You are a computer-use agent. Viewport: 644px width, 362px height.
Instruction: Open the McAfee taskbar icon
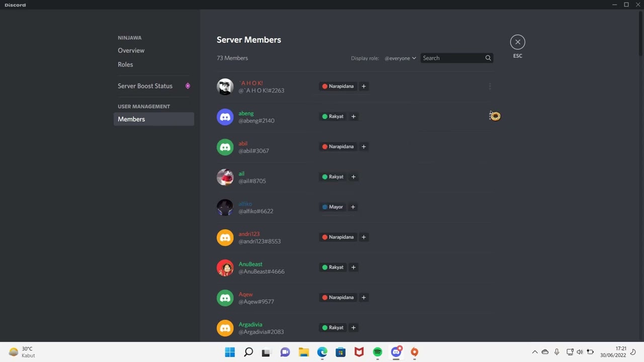[x=359, y=352]
